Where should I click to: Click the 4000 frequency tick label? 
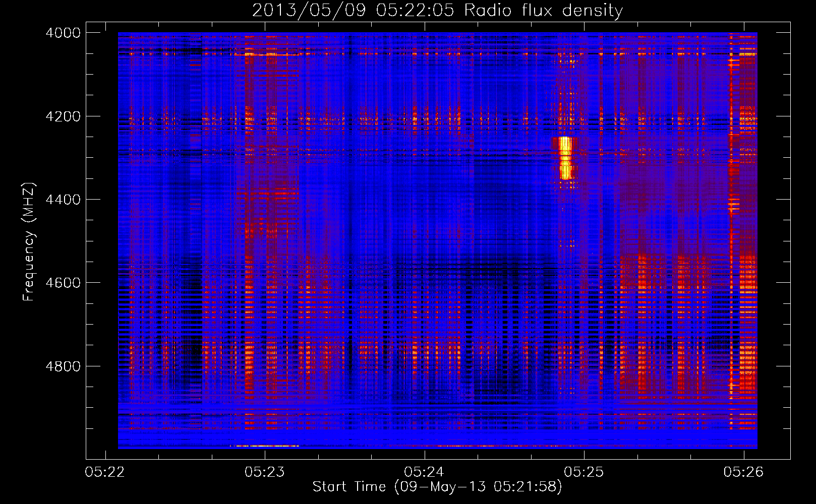click(x=63, y=33)
